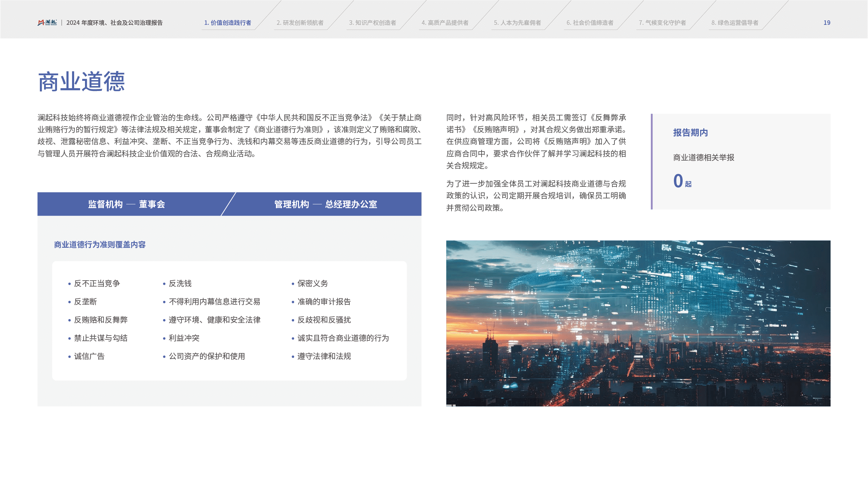868x486 pixels.
Task: Click the '商业道德行为准则覆盖内容' subtitle
Action: [100, 245]
